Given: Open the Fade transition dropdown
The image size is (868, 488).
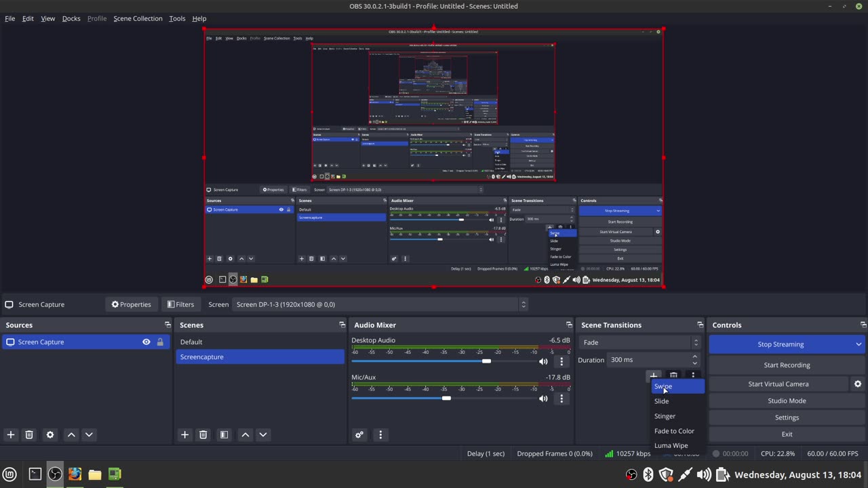Looking at the screenshot, I should click(640, 342).
